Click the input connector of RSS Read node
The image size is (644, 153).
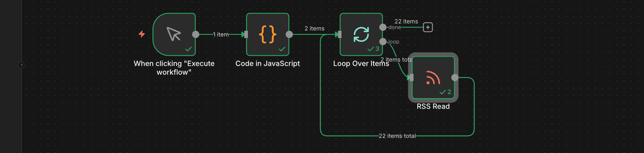point(412,78)
